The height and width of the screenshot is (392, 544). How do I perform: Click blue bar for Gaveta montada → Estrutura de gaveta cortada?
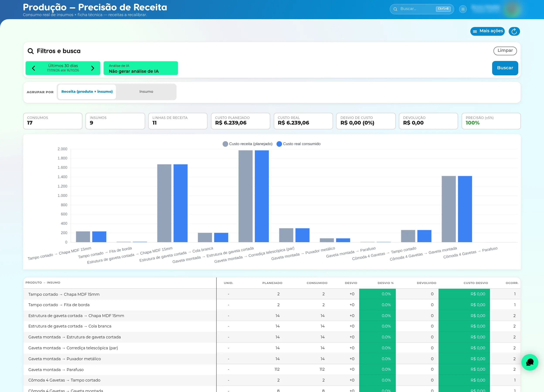point(262,196)
